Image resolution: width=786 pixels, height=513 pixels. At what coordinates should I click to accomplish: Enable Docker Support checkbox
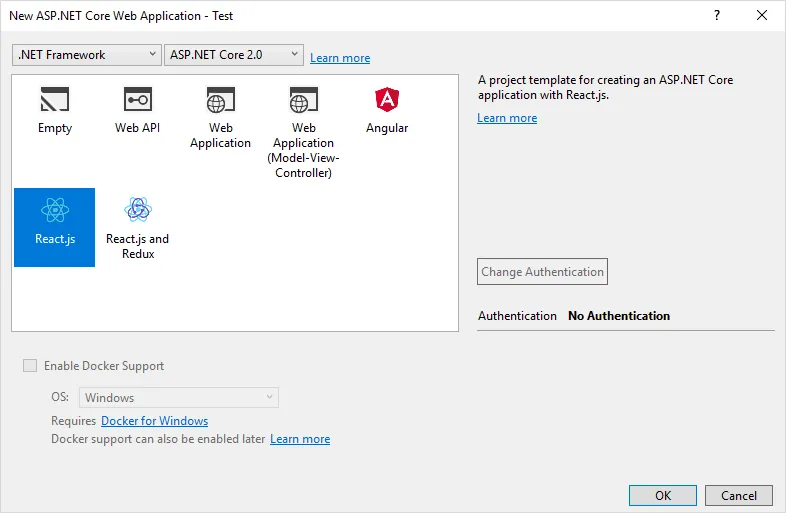pyautogui.click(x=30, y=366)
